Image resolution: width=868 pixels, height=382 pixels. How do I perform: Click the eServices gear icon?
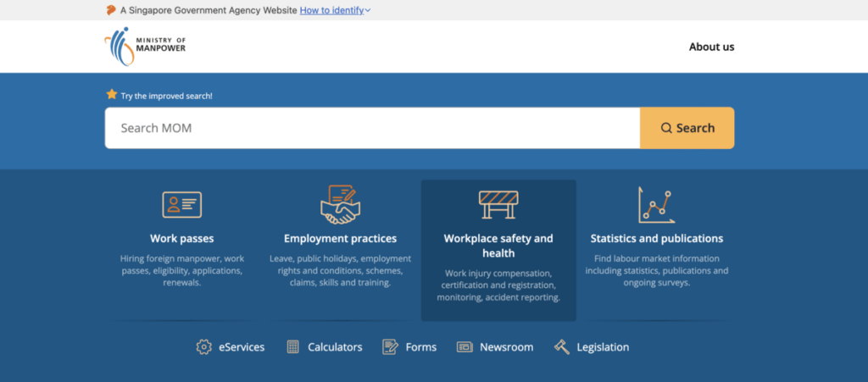point(203,347)
